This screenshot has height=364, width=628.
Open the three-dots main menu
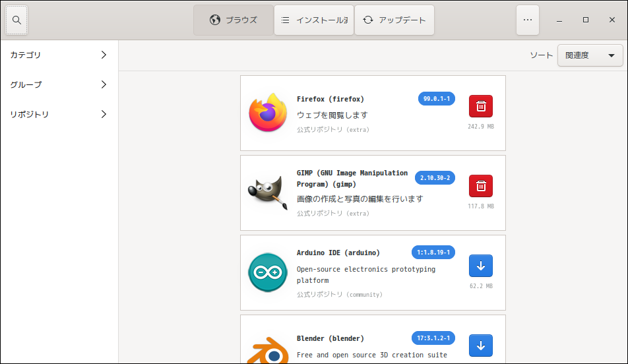tap(528, 20)
